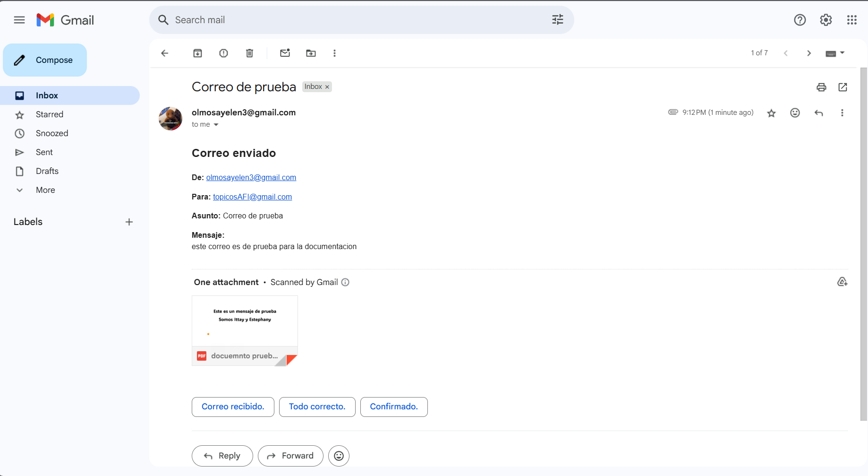The width and height of the screenshot is (868, 476).
Task: Open the topicosAFI@gmail.com link
Action: click(x=252, y=197)
